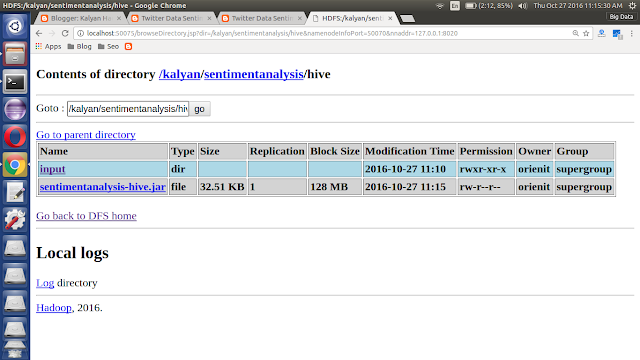The width and height of the screenshot is (640, 360).
Task: Click the rw-r--r-- permission cell
Action: (486, 187)
